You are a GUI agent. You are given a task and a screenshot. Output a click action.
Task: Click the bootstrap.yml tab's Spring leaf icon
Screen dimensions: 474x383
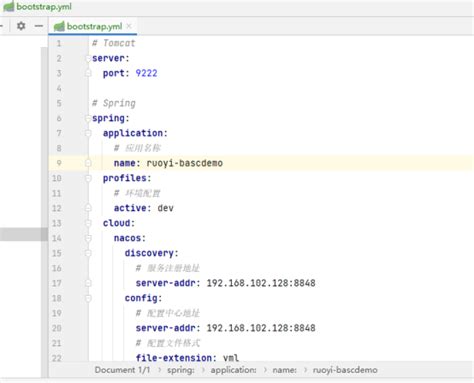59,26
